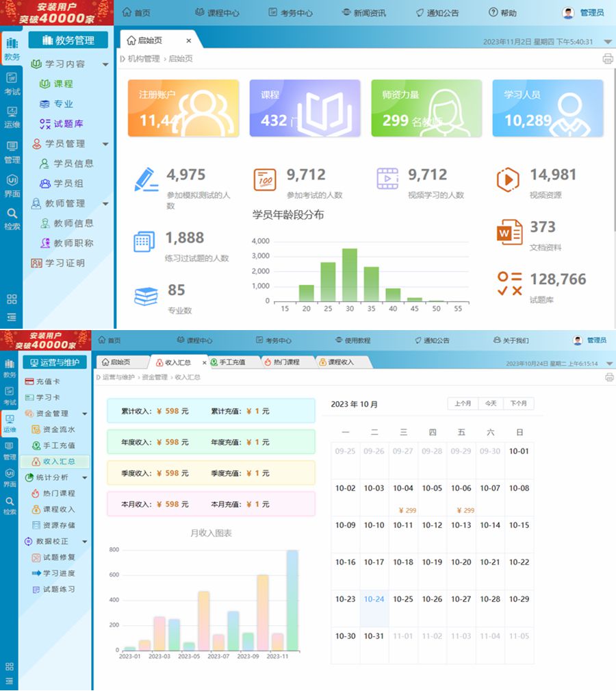Click the 充值卡 card icon
The width and height of the screenshot is (616, 691).
29,381
